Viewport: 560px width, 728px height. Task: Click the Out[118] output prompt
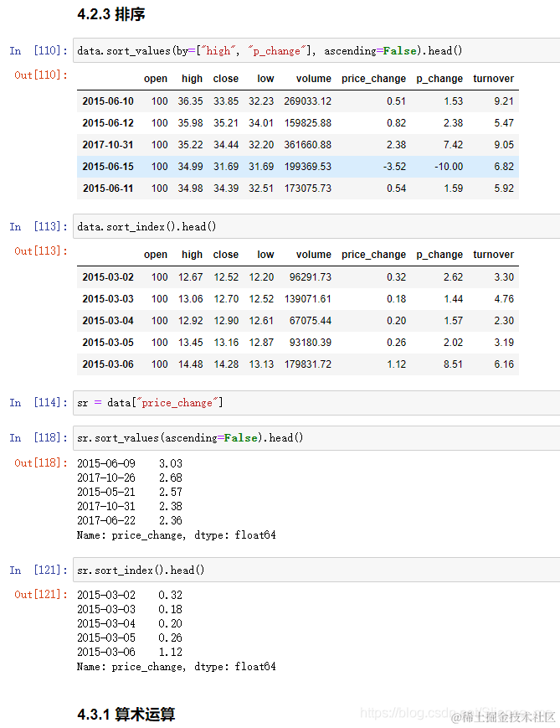click(x=41, y=462)
